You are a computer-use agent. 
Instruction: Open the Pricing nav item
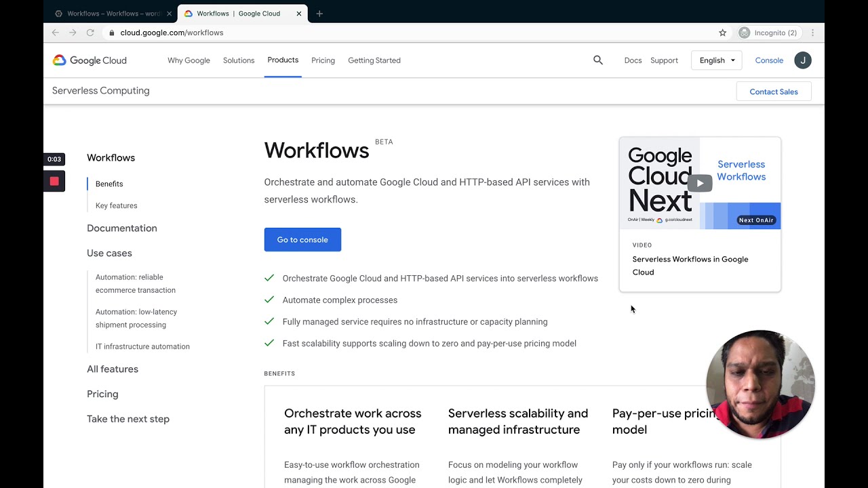[x=323, y=60]
